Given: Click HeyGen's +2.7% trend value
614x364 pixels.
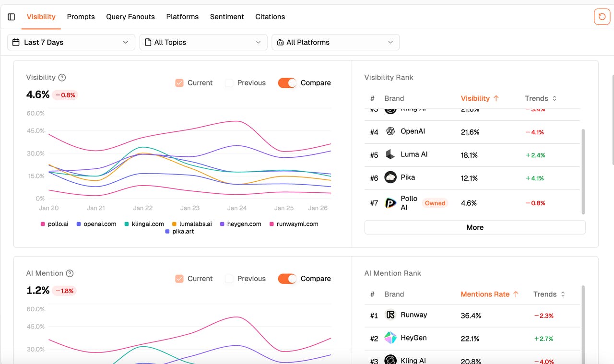Looking at the screenshot, I should point(543,339).
